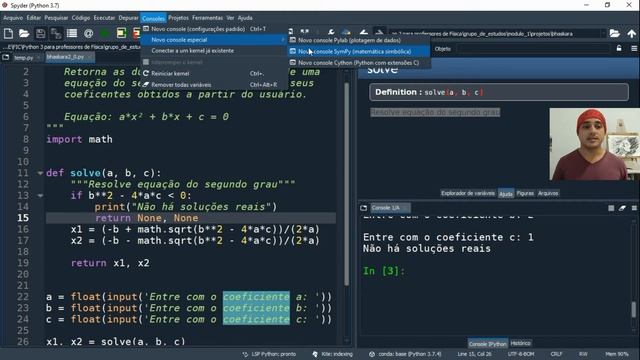The width and height of the screenshot is (640, 360).
Task: Go to the parent directory up arrow
Action: [631, 33]
